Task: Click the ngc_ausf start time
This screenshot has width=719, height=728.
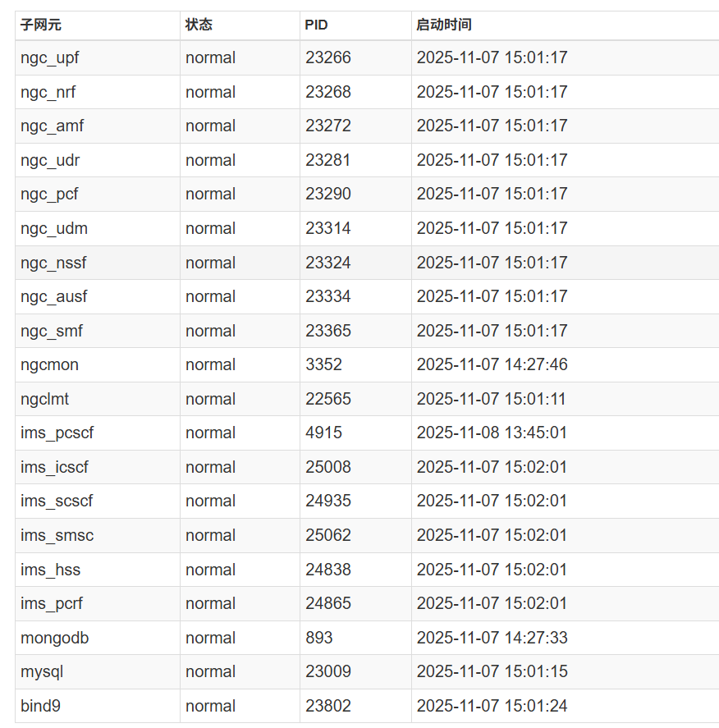Action: pos(492,296)
